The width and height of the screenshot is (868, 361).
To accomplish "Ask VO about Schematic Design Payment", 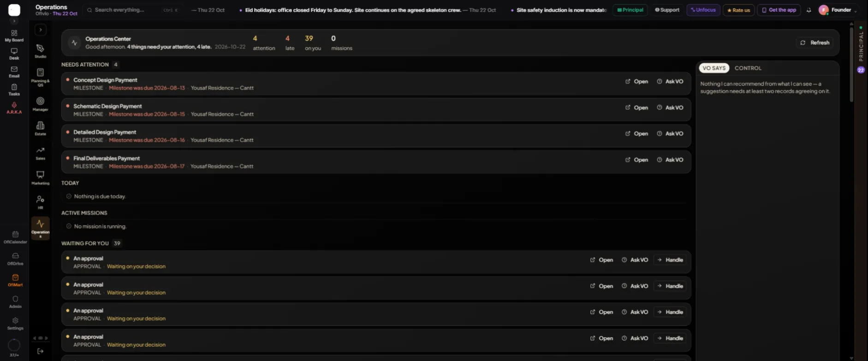I will pos(670,108).
